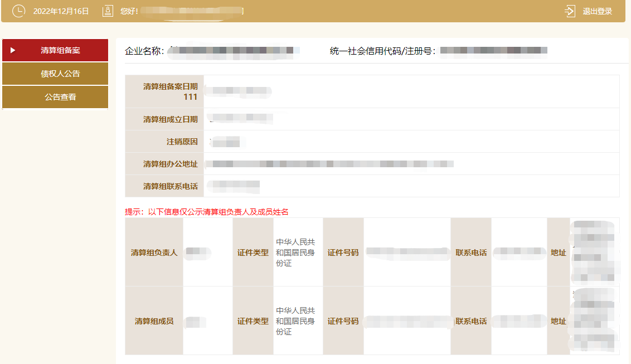Open the 公告查看 sidebar item

(x=60, y=97)
